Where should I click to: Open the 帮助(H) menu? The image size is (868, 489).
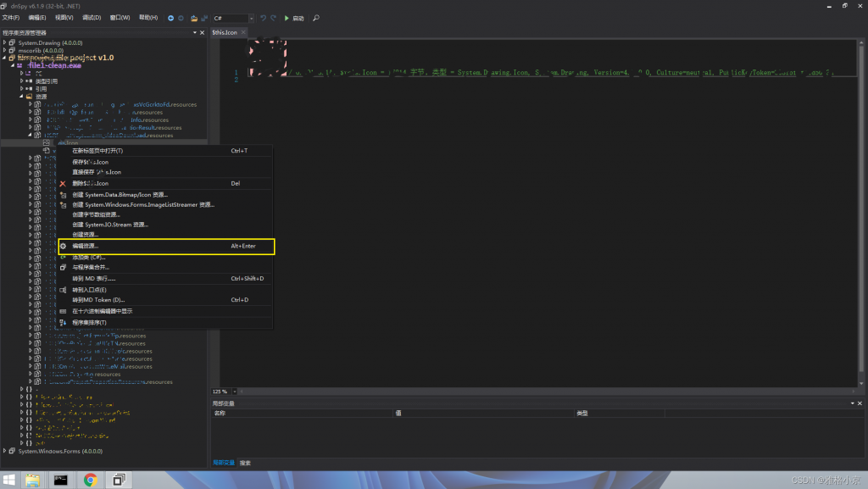pos(148,18)
